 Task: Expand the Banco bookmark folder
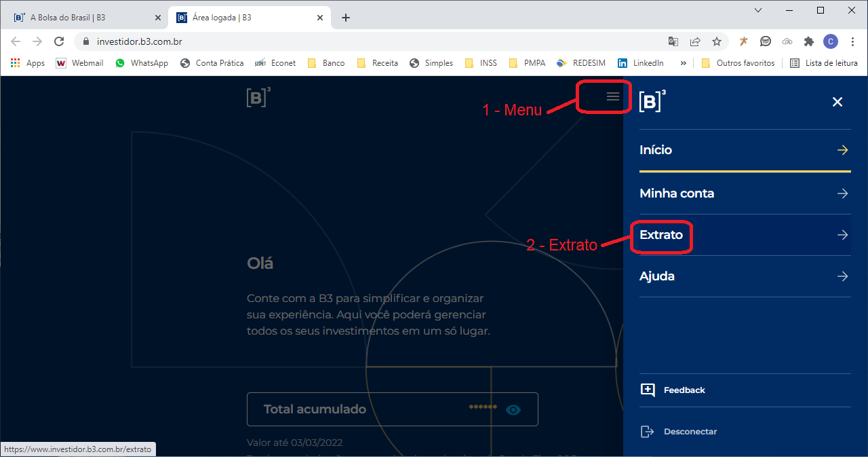coord(326,63)
